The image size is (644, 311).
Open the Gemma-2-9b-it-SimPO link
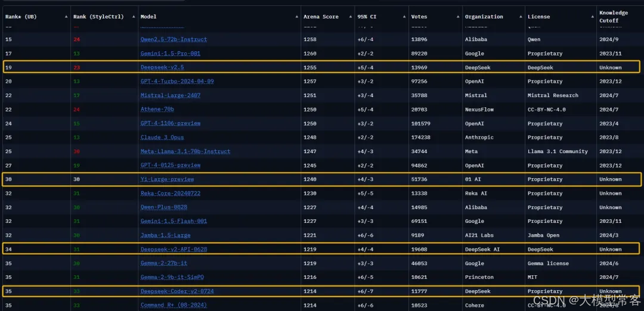point(172,277)
